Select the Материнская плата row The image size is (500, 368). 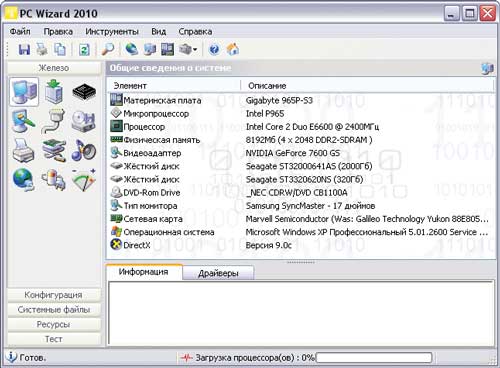(300, 100)
